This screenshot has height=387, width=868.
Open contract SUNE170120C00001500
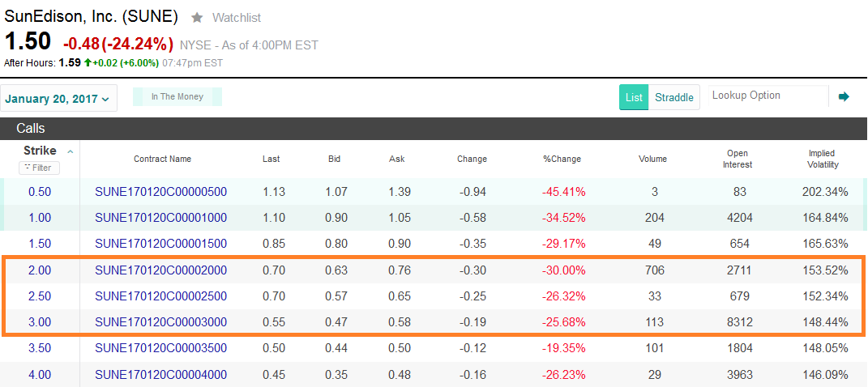(161, 244)
